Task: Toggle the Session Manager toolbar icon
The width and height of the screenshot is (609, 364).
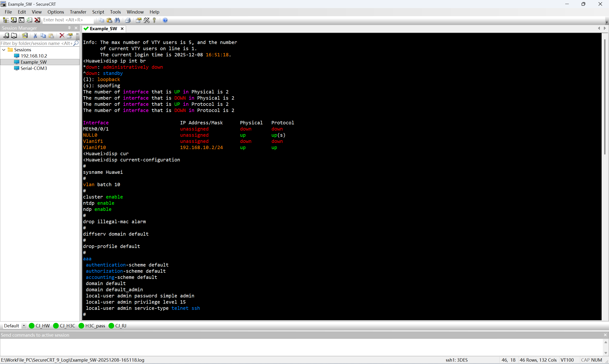Action: point(6,20)
